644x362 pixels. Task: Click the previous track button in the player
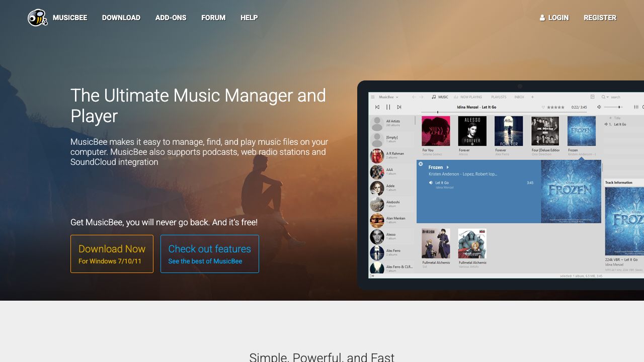(377, 107)
